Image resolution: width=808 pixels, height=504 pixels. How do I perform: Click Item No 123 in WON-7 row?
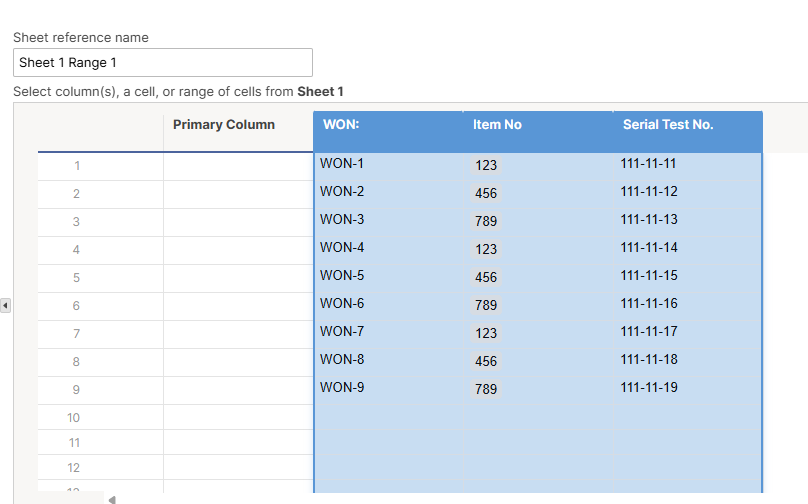click(486, 333)
